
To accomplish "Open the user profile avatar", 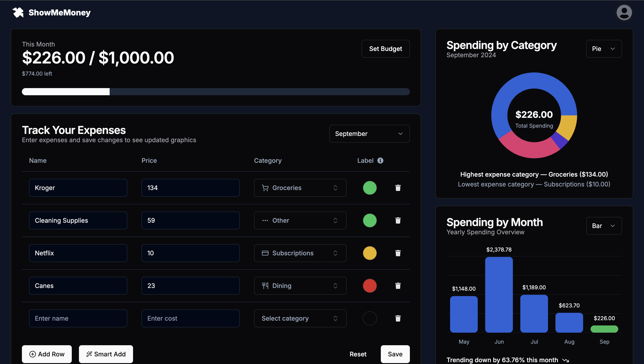I will 624,13.
